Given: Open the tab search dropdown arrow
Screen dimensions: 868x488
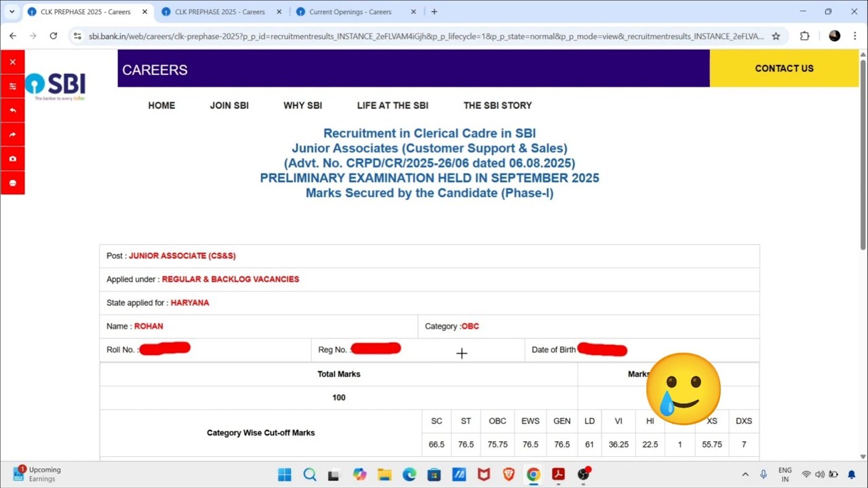Looking at the screenshot, I should point(12,12).
